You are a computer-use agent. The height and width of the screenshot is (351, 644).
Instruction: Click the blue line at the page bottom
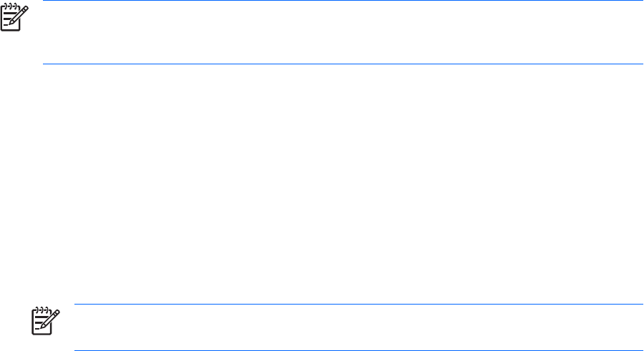[358, 350]
